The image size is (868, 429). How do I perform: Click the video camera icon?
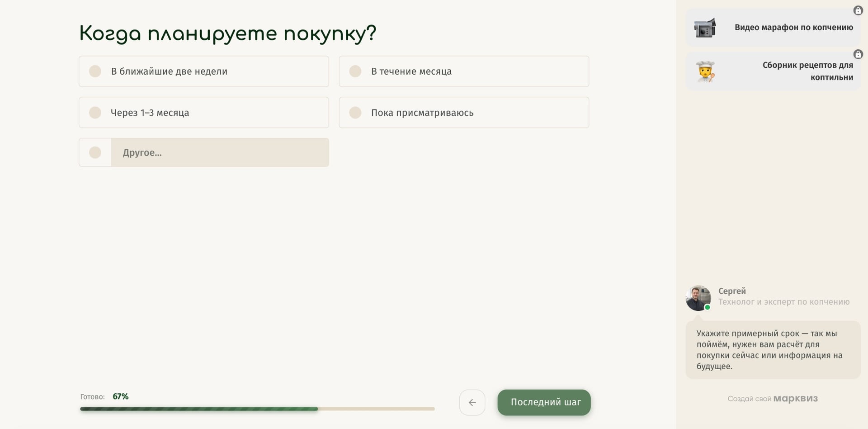tap(705, 28)
